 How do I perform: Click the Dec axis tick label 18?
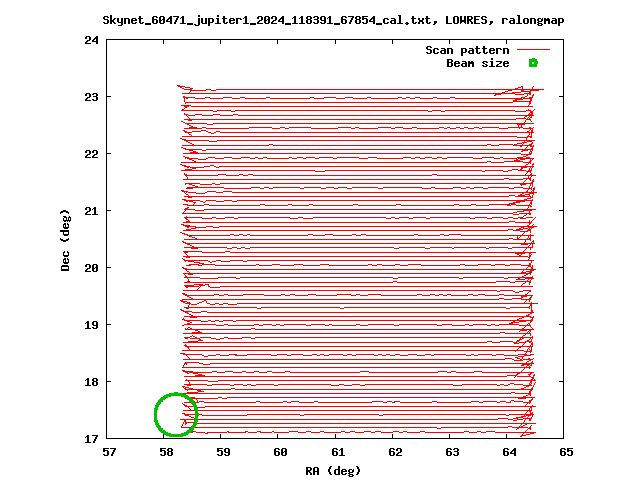(x=92, y=382)
